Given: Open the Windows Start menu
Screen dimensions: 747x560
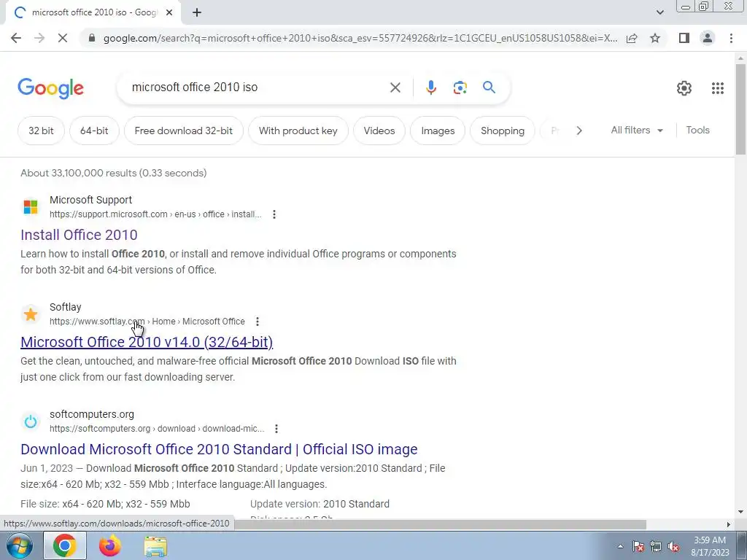Looking at the screenshot, I should pos(19,545).
